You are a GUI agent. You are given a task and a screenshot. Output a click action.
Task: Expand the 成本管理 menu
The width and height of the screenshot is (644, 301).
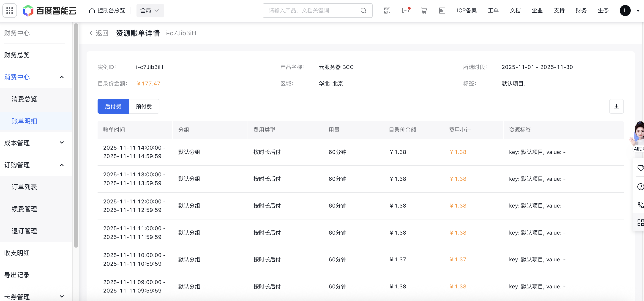coord(62,143)
